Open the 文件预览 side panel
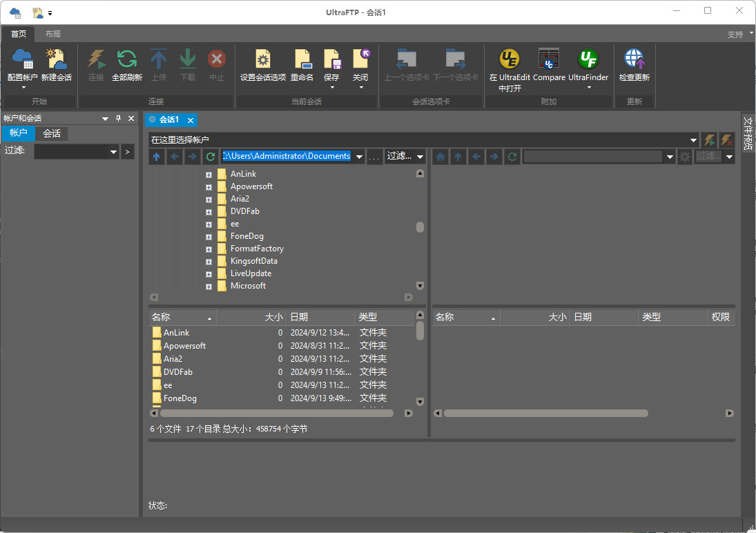756x533 pixels. pos(748,133)
